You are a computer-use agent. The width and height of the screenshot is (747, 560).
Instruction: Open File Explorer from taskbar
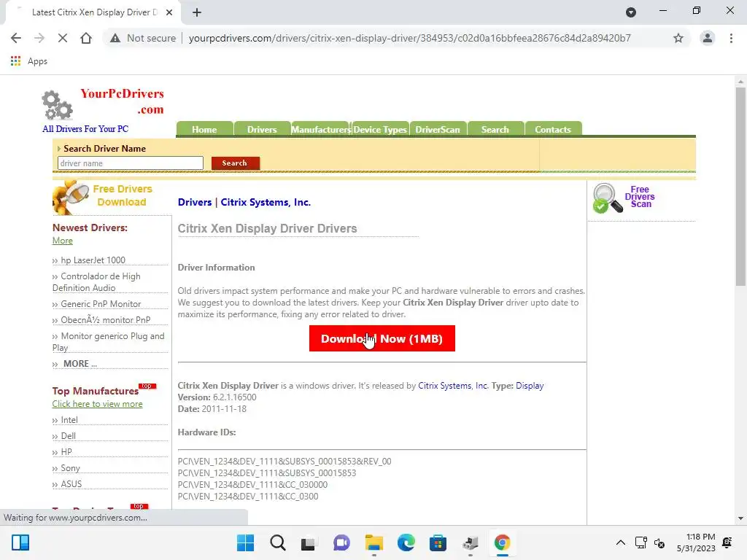[x=374, y=542]
